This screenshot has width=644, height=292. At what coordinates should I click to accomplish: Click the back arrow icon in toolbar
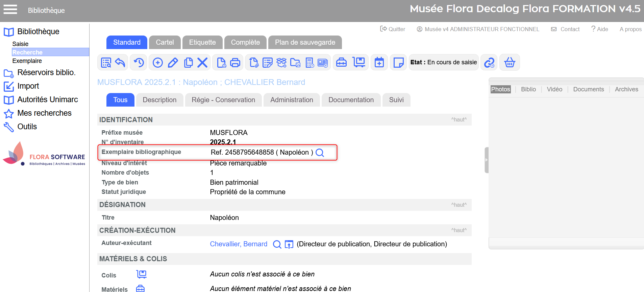tap(120, 63)
